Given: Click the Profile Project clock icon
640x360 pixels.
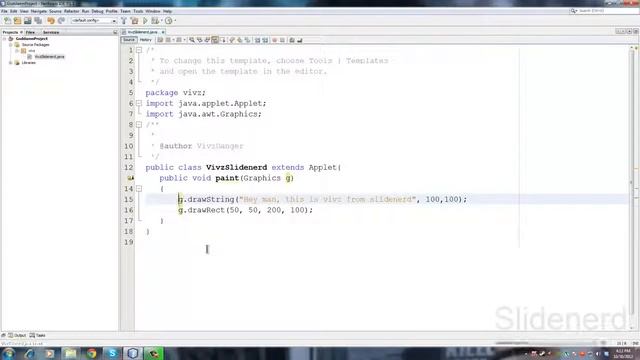Looking at the screenshot, I should [x=168, y=20].
